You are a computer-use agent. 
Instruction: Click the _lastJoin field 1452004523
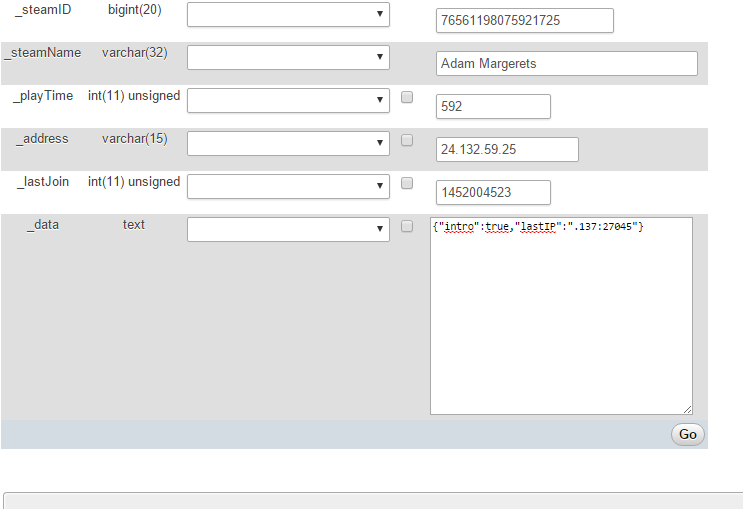(493, 192)
